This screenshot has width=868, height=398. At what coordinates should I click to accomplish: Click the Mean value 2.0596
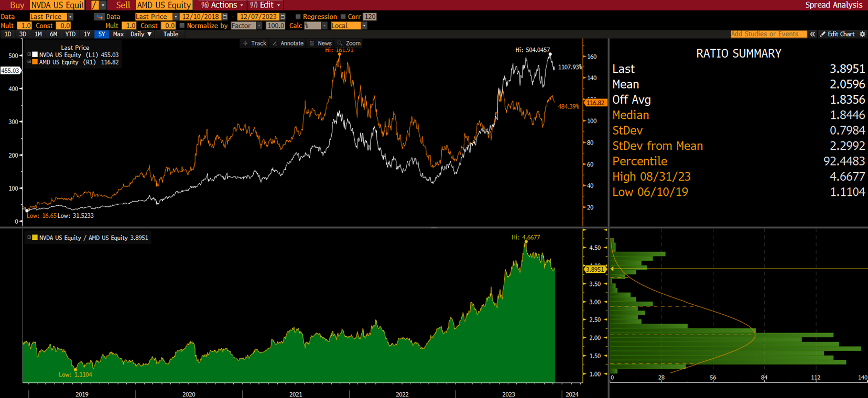847,84
